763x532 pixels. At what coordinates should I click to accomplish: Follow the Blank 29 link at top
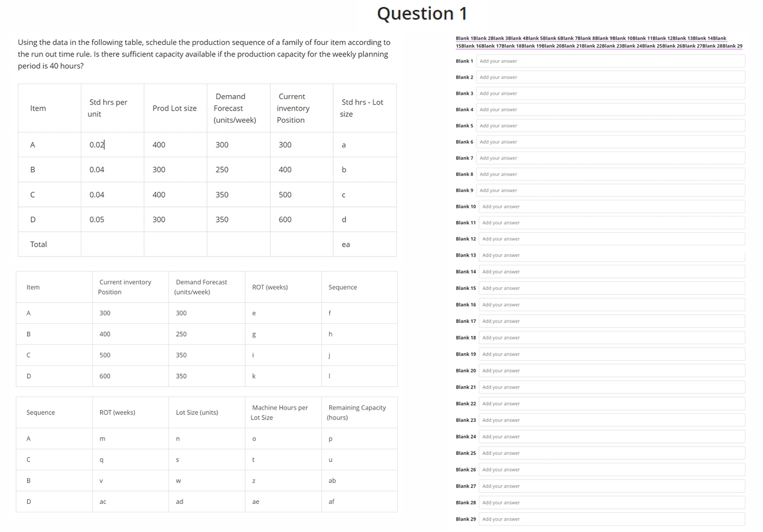(734, 45)
